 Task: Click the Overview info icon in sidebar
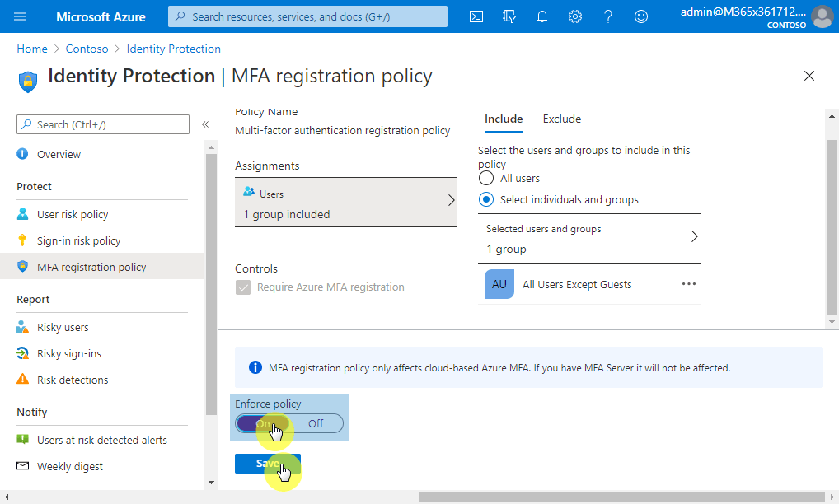pyautogui.click(x=22, y=154)
